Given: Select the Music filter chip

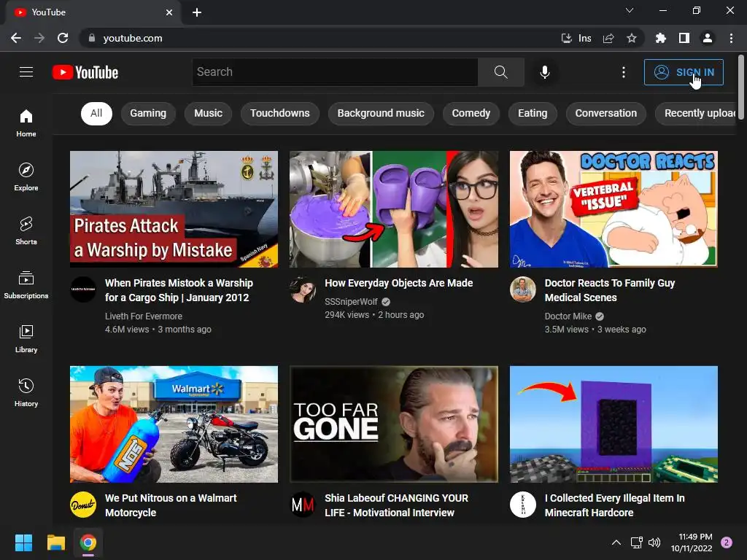Looking at the screenshot, I should tap(208, 113).
